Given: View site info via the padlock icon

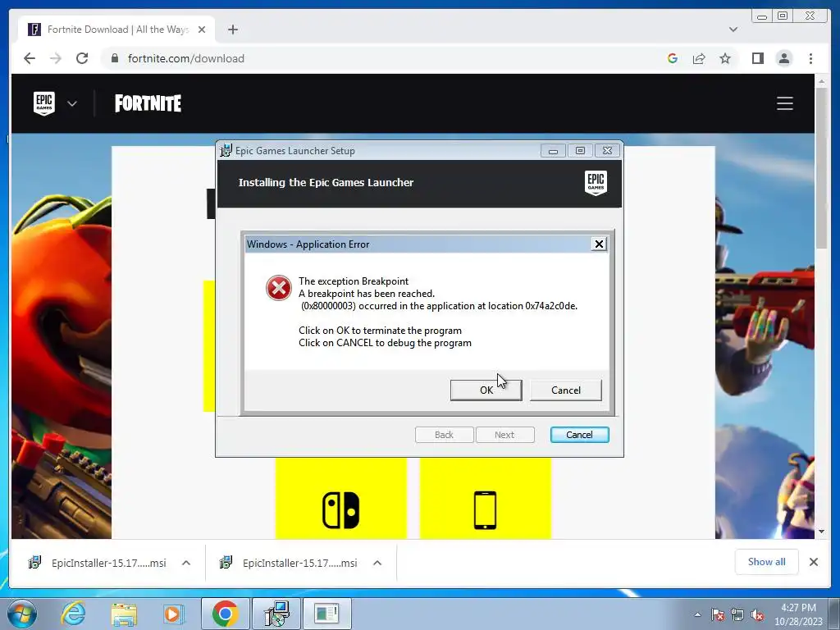Looking at the screenshot, I should [x=114, y=58].
